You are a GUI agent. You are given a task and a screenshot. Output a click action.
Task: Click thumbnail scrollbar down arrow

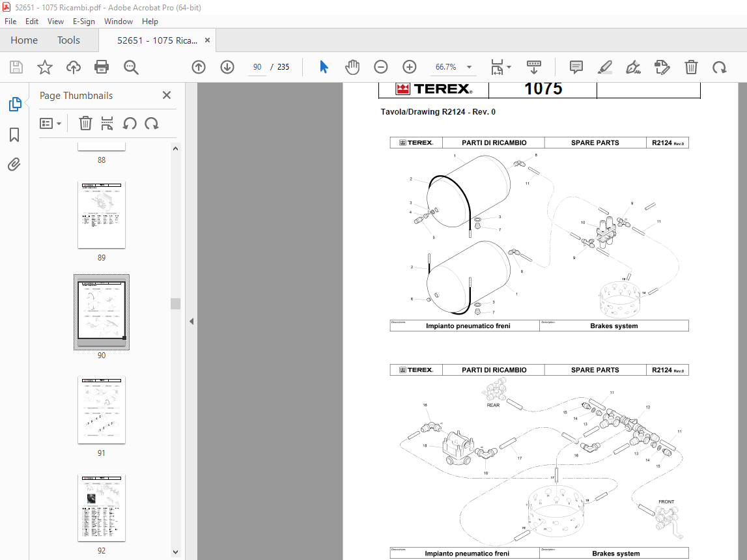(x=175, y=552)
